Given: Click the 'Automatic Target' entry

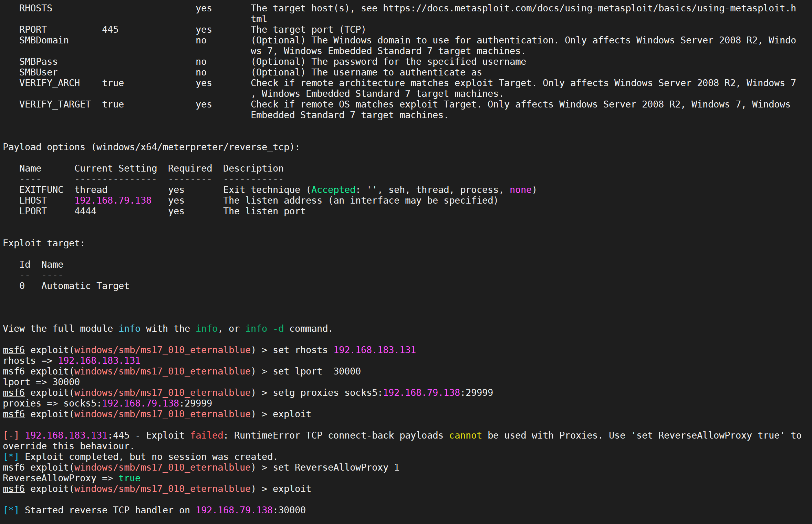Looking at the screenshot, I should (85, 286).
